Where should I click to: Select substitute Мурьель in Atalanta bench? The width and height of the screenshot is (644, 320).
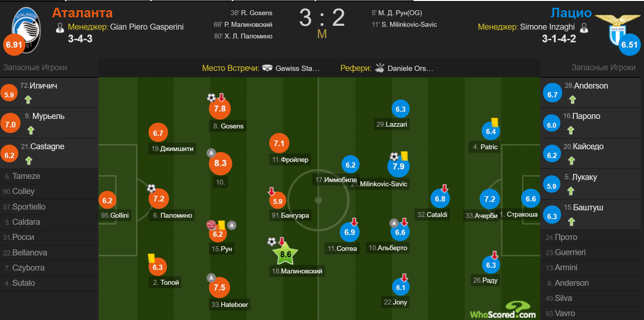49,123
